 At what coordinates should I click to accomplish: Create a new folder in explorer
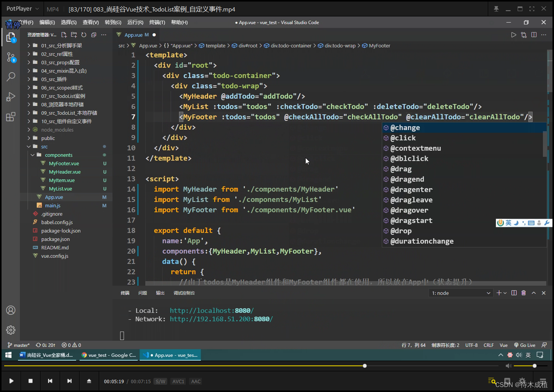pos(74,35)
